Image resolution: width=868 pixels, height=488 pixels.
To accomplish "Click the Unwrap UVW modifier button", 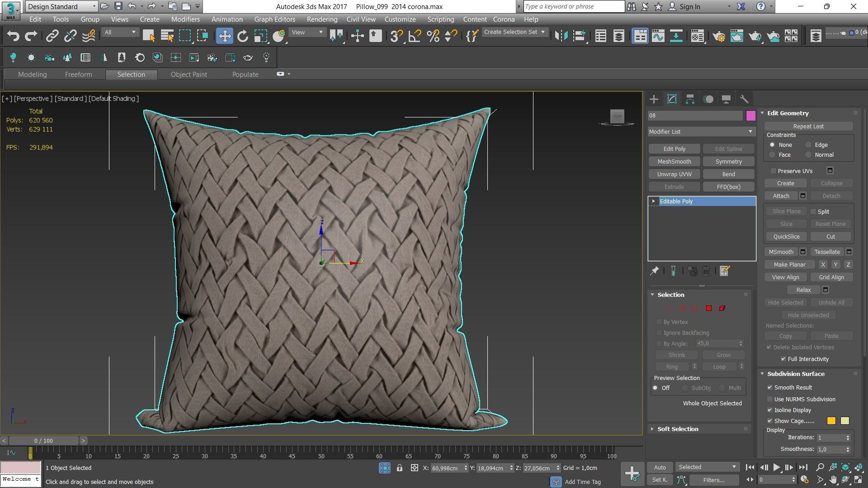I will pos(674,174).
